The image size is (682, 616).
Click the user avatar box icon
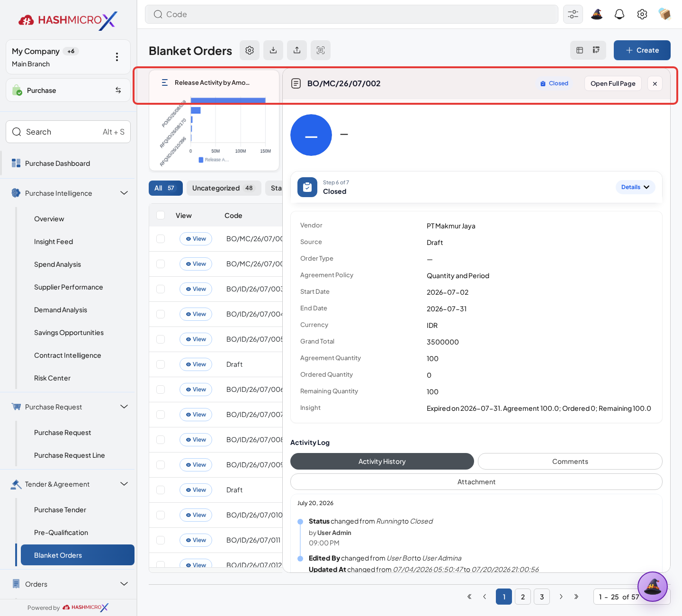[x=664, y=14]
